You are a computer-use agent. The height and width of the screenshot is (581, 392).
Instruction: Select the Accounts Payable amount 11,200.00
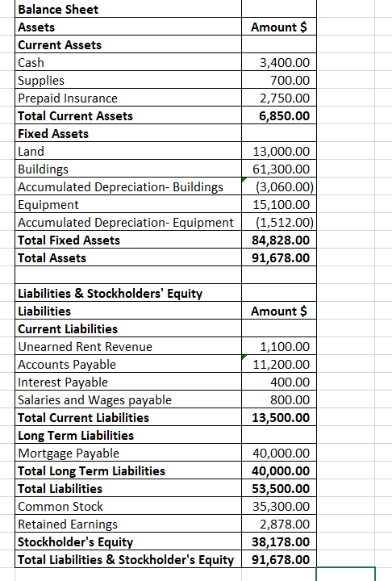pos(279,364)
